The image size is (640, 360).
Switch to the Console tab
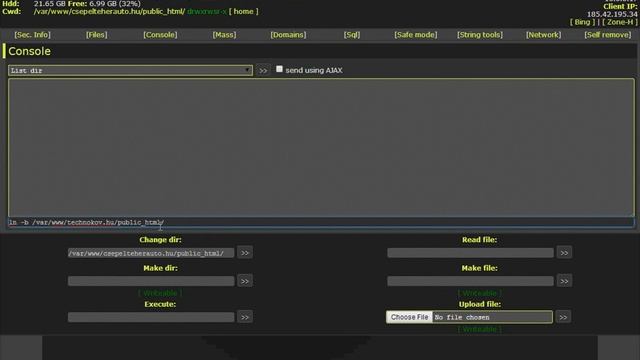160,35
